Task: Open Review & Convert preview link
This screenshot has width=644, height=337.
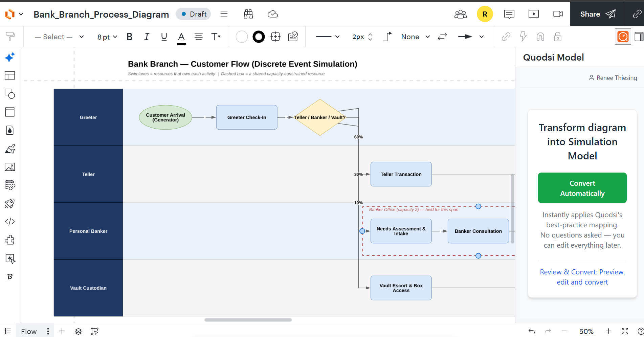Action: [582, 277]
